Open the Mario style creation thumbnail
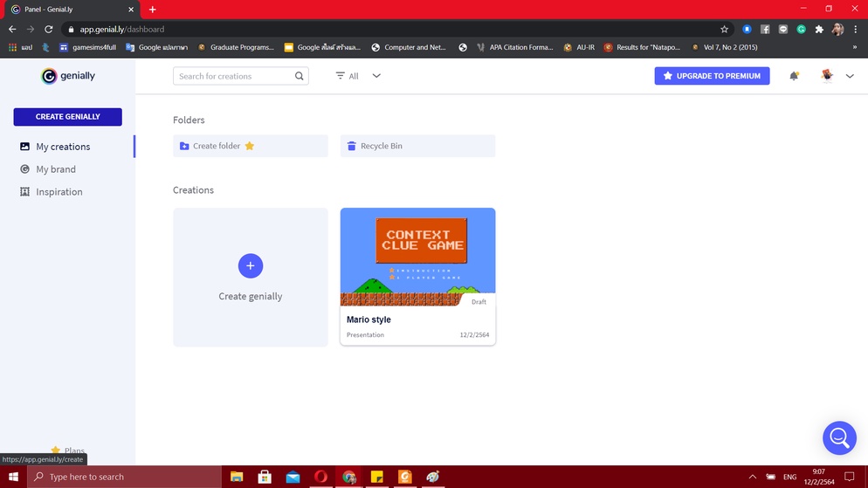 coord(417,257)
